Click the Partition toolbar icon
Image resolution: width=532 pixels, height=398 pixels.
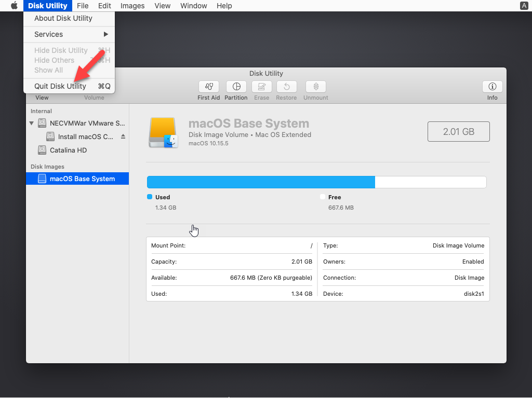236,87
